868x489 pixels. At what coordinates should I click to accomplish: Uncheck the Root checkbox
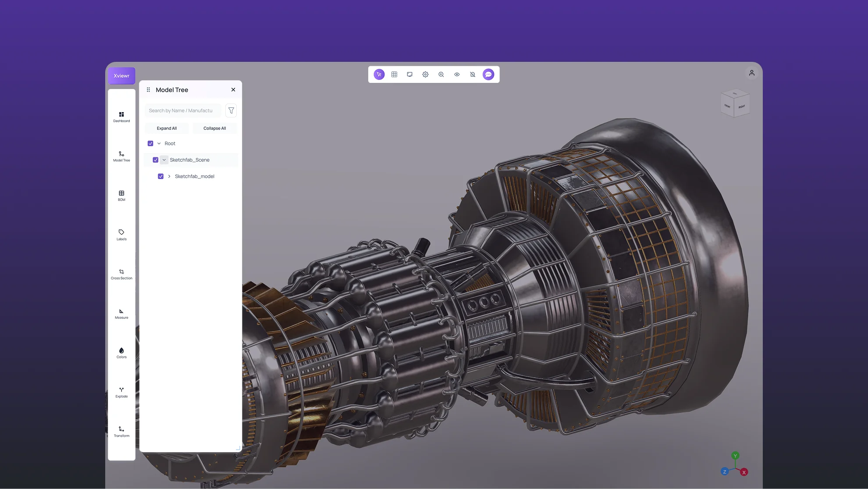pyautogui.click(x=150, y=143)
